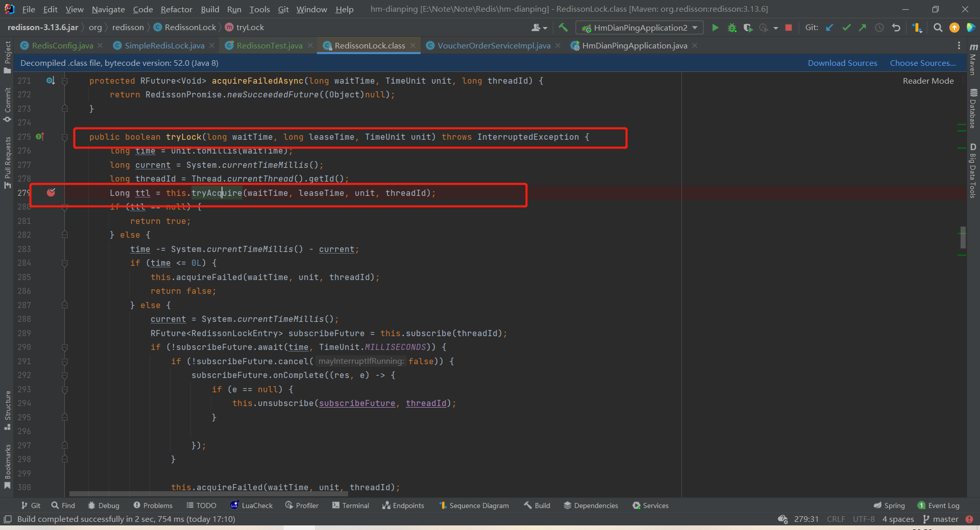The image size is (980, 530).
Task: Show more tab options (three dots)
Action: click(959, 45)
